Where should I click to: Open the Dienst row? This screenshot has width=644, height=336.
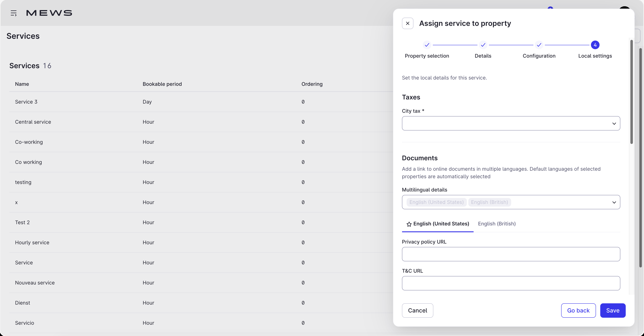[x=201, y=303]
